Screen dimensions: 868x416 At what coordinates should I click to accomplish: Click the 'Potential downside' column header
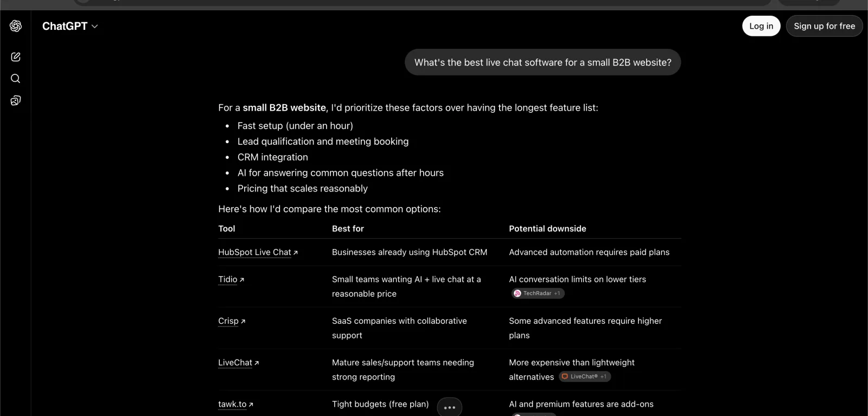coord(547,229)
